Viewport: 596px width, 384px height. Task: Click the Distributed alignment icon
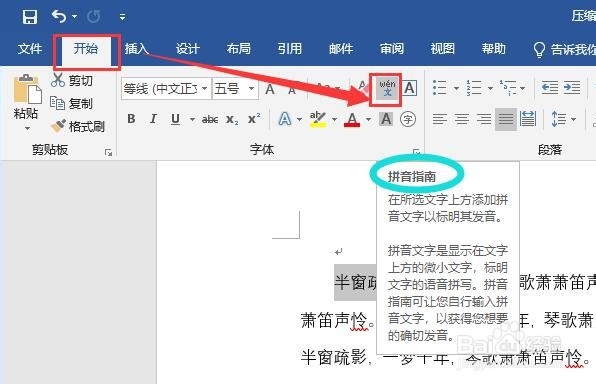[528, 119]
